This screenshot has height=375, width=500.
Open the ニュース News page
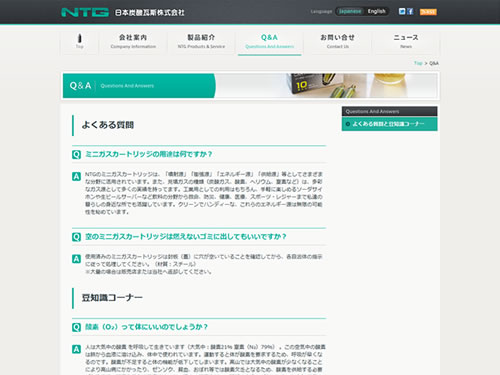[406, 41]
